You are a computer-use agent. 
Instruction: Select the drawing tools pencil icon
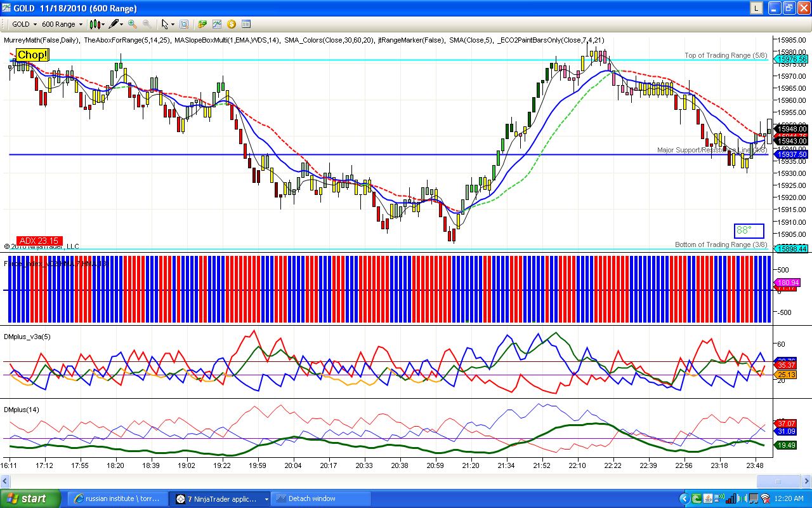[114, 24]
